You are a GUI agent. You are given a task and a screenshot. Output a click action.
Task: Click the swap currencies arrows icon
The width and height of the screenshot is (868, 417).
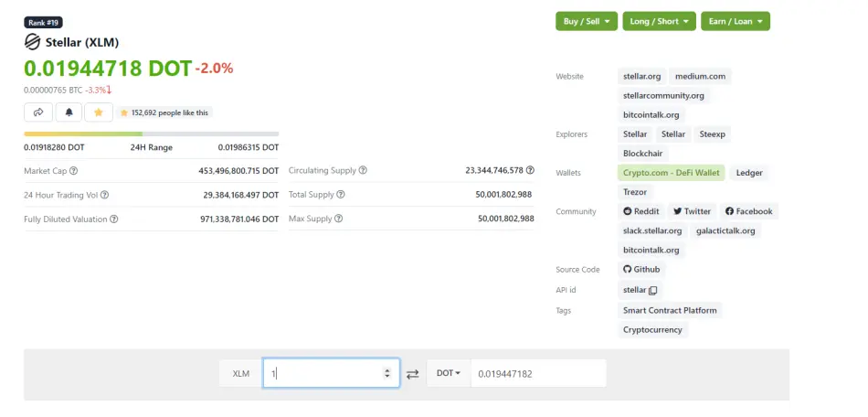coord(412,374)
